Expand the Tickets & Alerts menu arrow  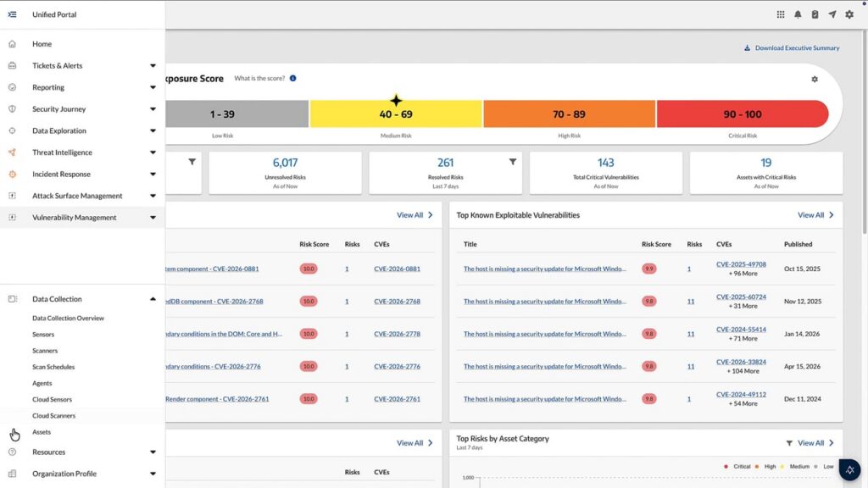click(x=153, y=66)
